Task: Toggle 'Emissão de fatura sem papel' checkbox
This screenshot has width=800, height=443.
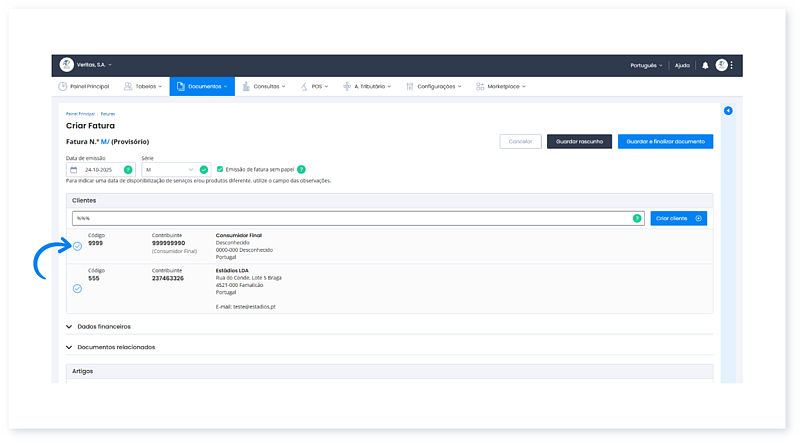Action: (x=220, y=170)
